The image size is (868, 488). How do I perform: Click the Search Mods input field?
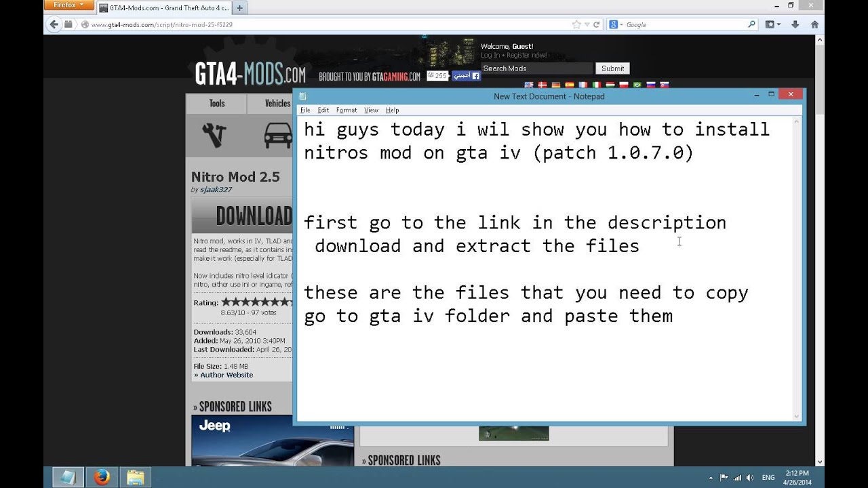[536, 68]
